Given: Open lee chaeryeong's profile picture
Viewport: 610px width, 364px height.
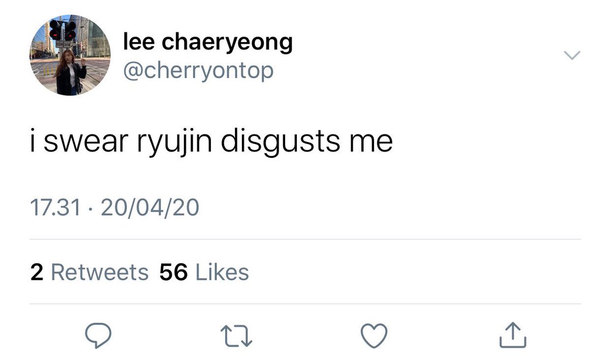Looking at the screenshot, I should click(70, 55).
